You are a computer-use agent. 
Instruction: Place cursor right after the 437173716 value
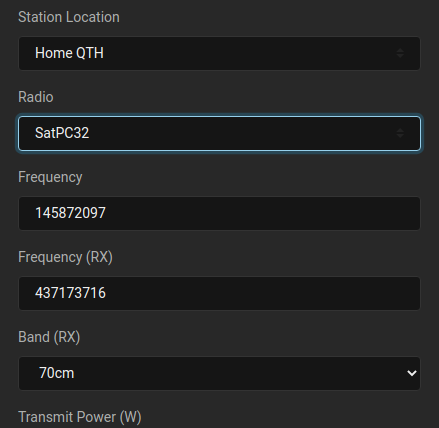[107, 293]
